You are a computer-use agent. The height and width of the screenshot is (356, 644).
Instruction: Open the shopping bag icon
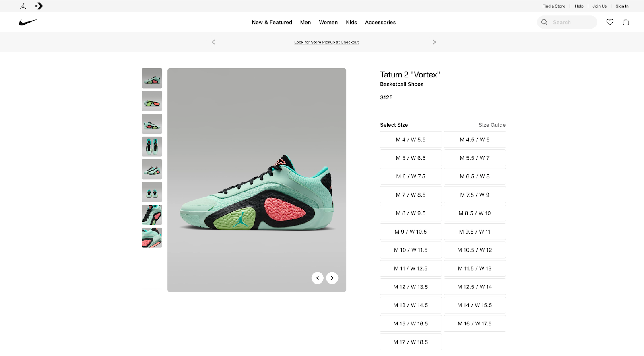click(626, 22)
